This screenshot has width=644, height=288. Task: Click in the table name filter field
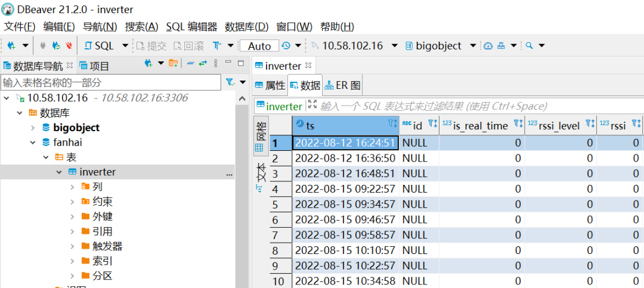110,82
